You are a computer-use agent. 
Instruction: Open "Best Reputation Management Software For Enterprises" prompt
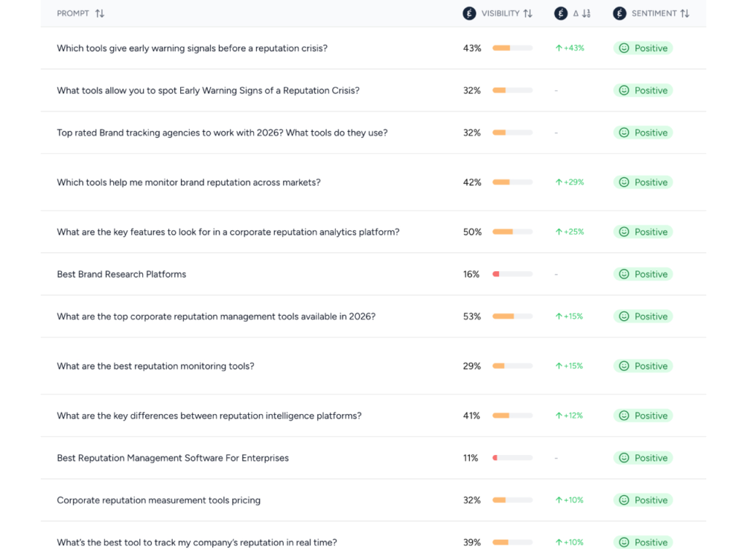point(173,458)
